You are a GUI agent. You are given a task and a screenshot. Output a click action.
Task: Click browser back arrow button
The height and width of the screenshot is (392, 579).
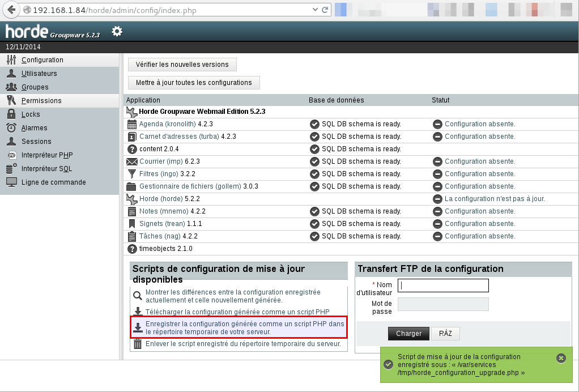11,10
